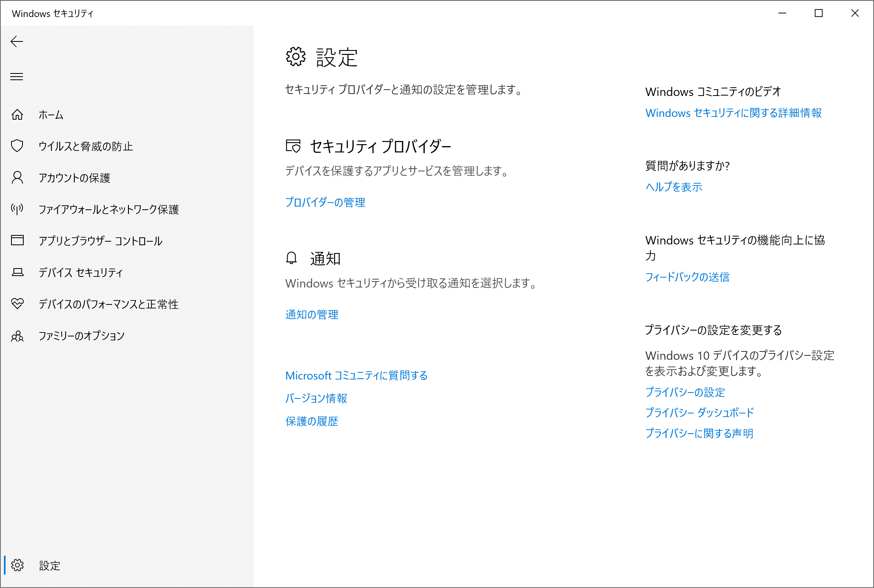This screenshot has width=874, height=588.
Task: Open アプリとブラウザー コントロール icon
Action: tap(17, 241)
